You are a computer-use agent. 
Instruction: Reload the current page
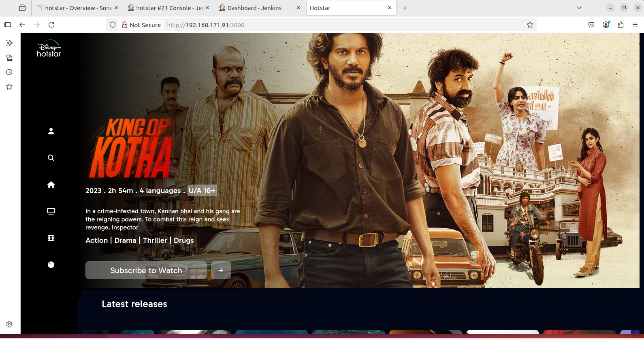[x=51, y=25]
